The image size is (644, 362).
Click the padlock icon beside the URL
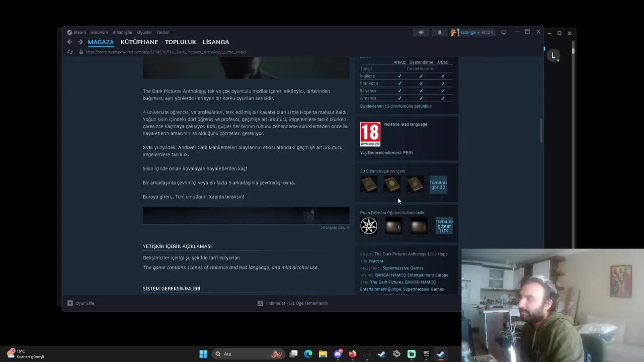coord(81,52)
